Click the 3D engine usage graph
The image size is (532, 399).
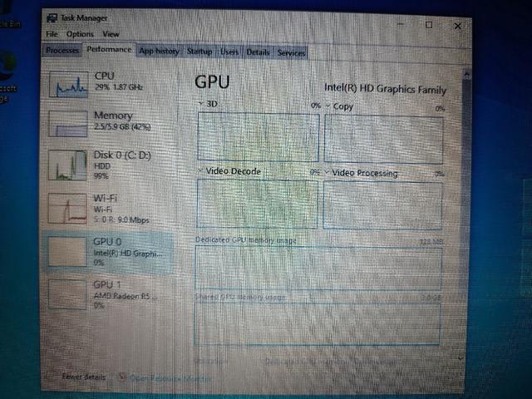(259, 137)
